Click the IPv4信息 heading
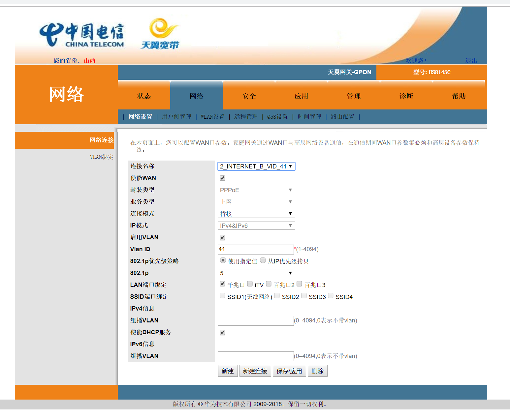 [x=142, y=309]
